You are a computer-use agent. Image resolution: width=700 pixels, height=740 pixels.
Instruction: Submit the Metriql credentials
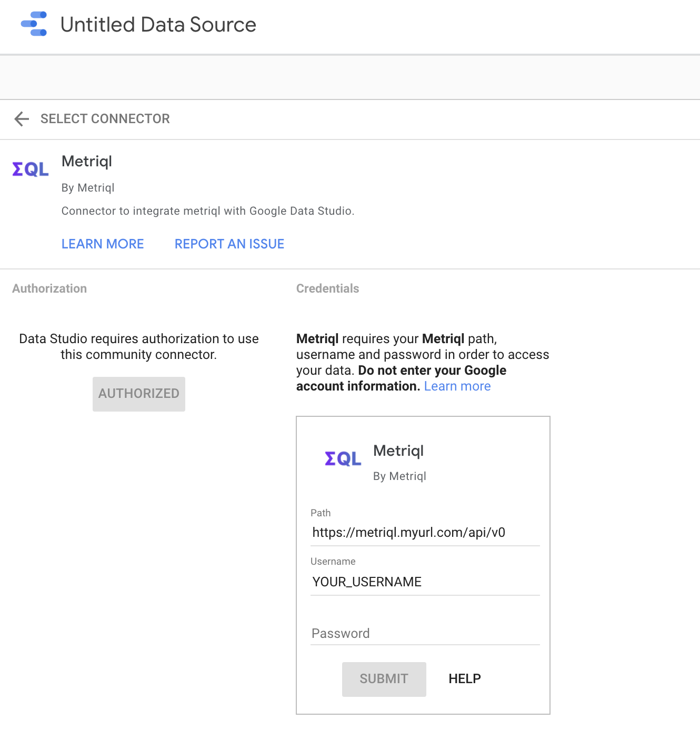click(x=384, y=679)
